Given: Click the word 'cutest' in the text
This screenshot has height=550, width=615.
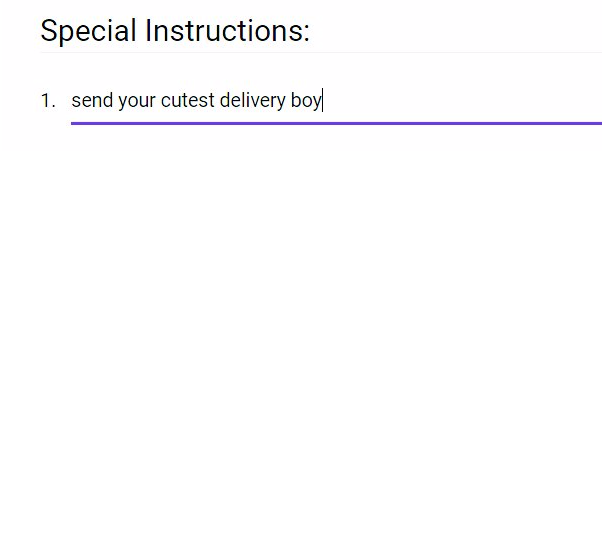Looking at the screenshot, I should point(187,100).
